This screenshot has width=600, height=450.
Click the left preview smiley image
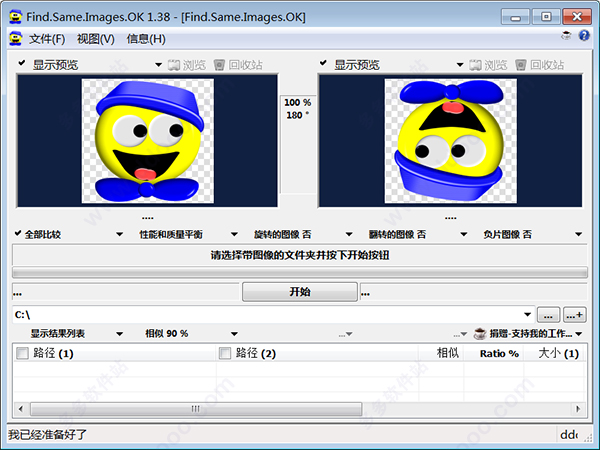(x=148, y=141)
